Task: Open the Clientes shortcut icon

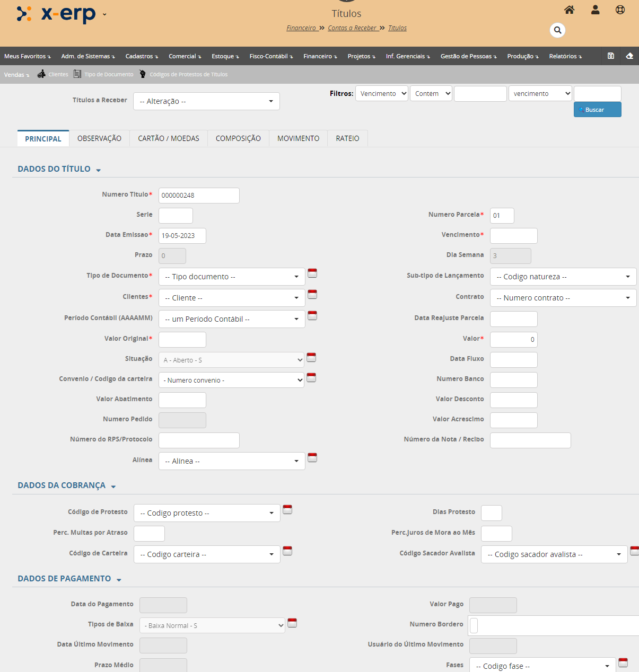Action: coord(41,74)
